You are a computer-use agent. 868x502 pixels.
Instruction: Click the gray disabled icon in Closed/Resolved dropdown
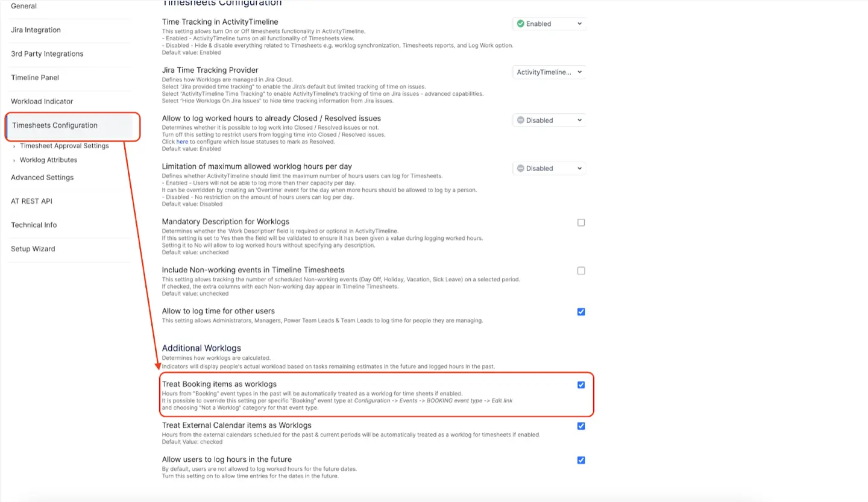(x=521, y=120)
